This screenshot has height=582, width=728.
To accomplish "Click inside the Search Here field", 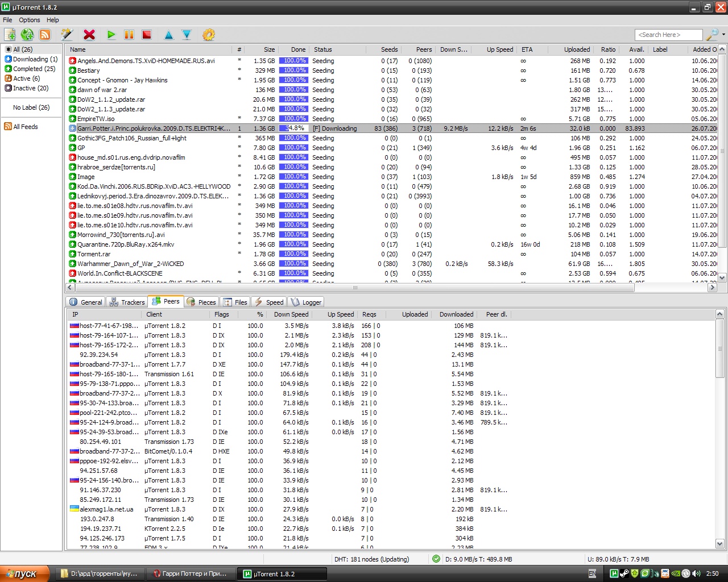I will coord(668,35).
